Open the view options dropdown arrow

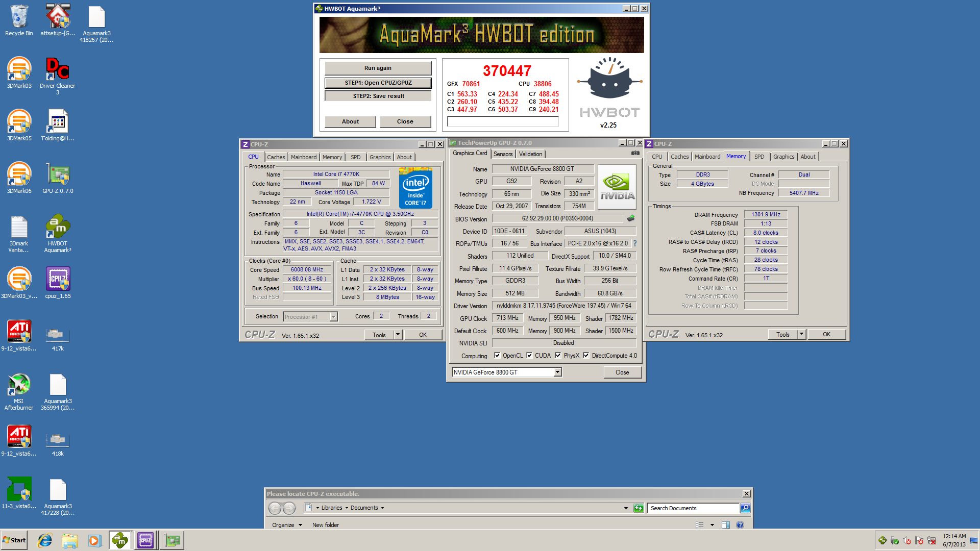pyautogui.click(x=712, y=525)
